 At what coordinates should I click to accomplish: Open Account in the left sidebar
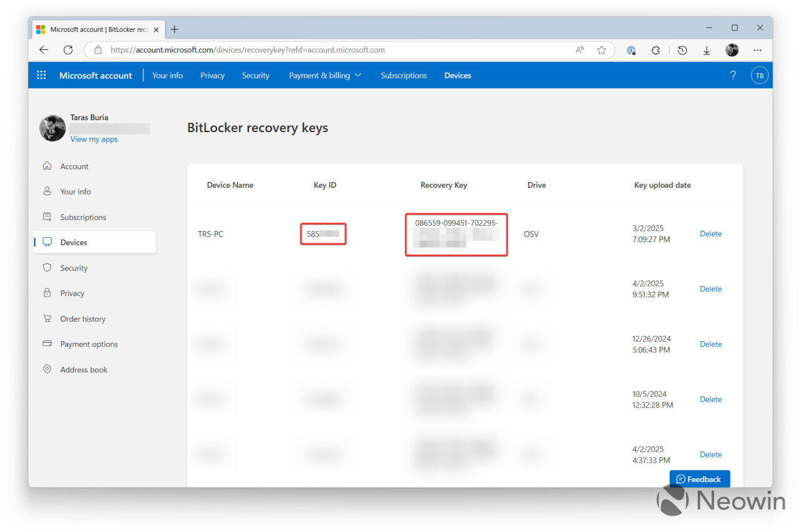94,166
